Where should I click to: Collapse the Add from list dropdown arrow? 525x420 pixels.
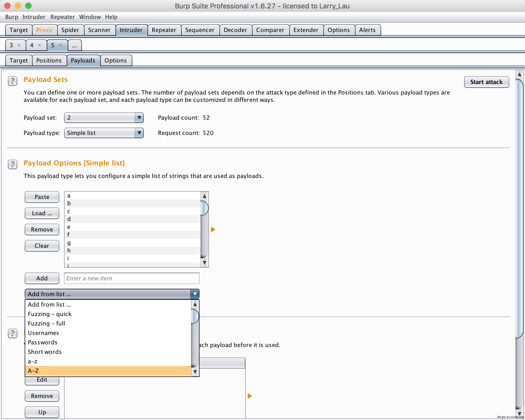point(195,294)
